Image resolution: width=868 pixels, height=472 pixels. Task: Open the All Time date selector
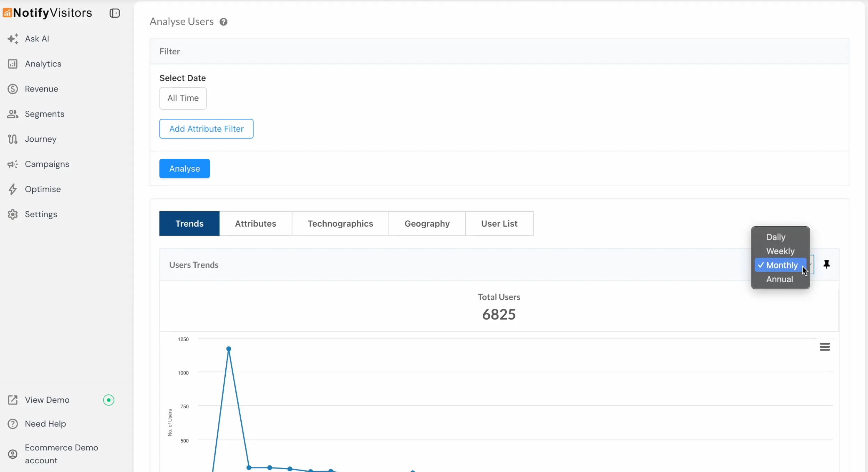[183, 98]
